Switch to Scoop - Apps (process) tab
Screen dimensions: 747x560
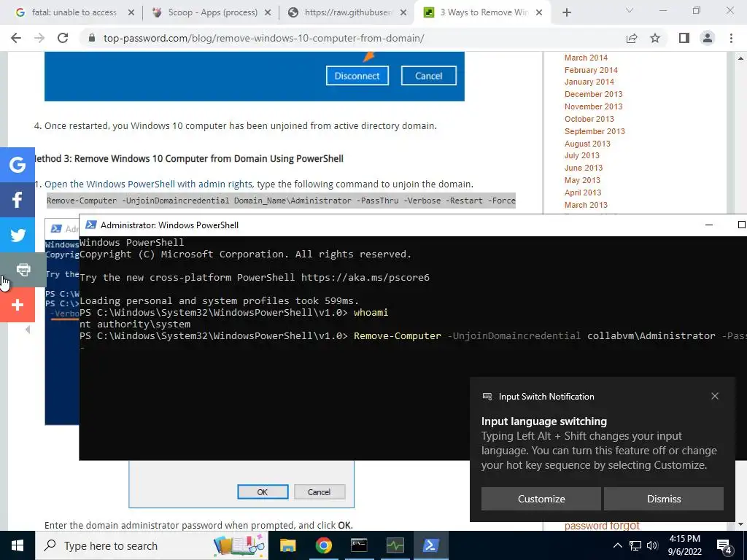click(212, 12)
